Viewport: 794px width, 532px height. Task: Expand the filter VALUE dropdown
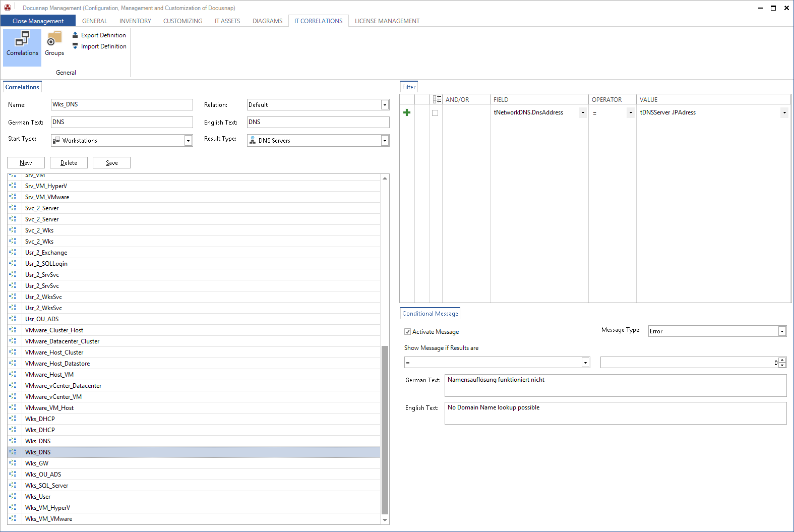coord(784,112)
